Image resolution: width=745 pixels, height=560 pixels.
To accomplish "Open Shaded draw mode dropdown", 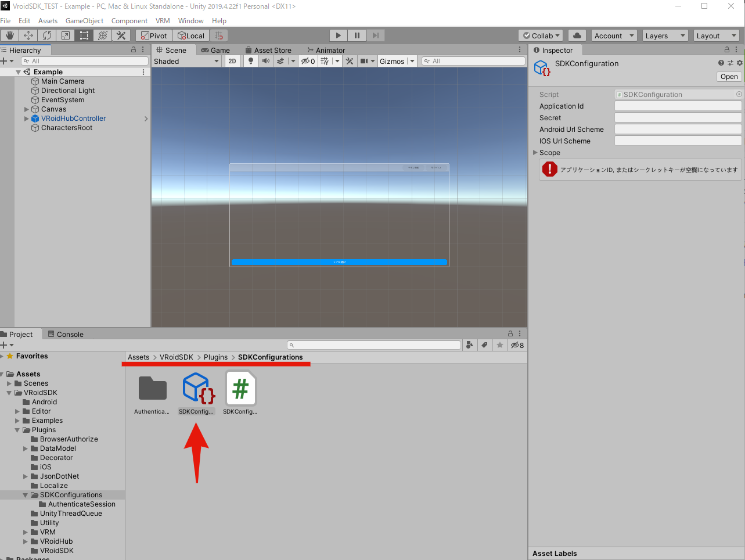I will [186, 61].
